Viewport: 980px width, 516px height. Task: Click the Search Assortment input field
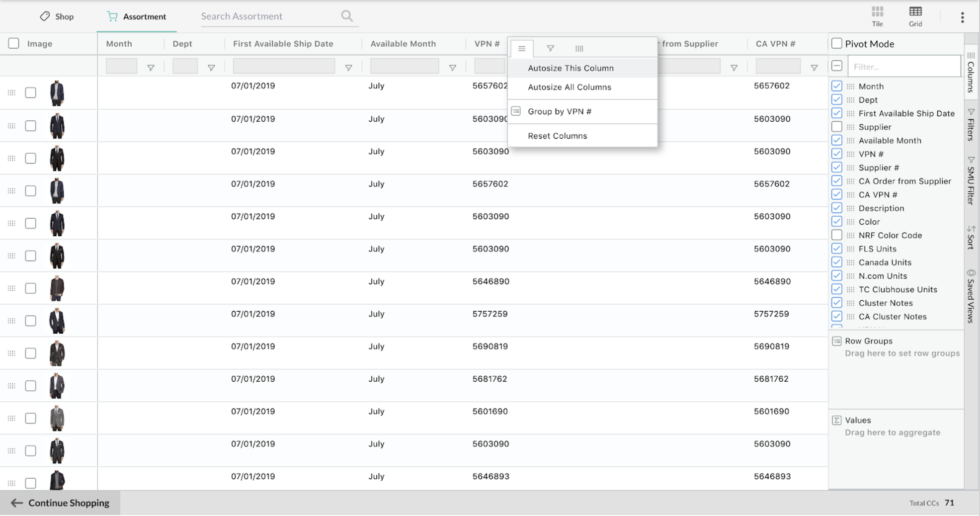tap(268, 16)
